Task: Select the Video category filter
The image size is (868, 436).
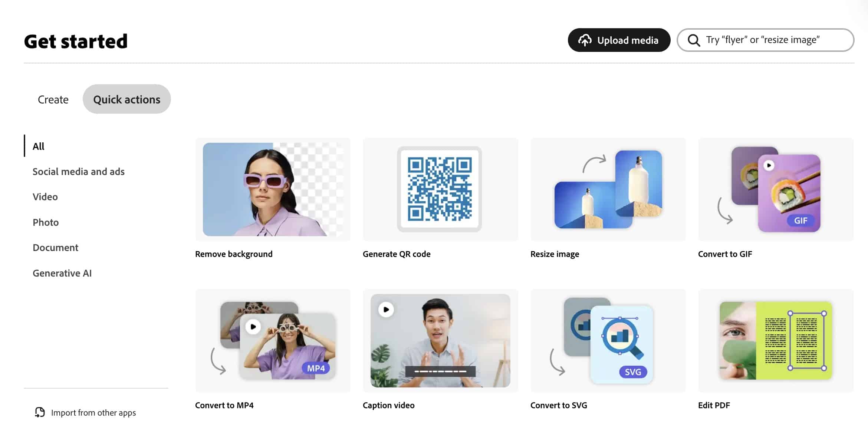Action: click(x=45, y=196)
